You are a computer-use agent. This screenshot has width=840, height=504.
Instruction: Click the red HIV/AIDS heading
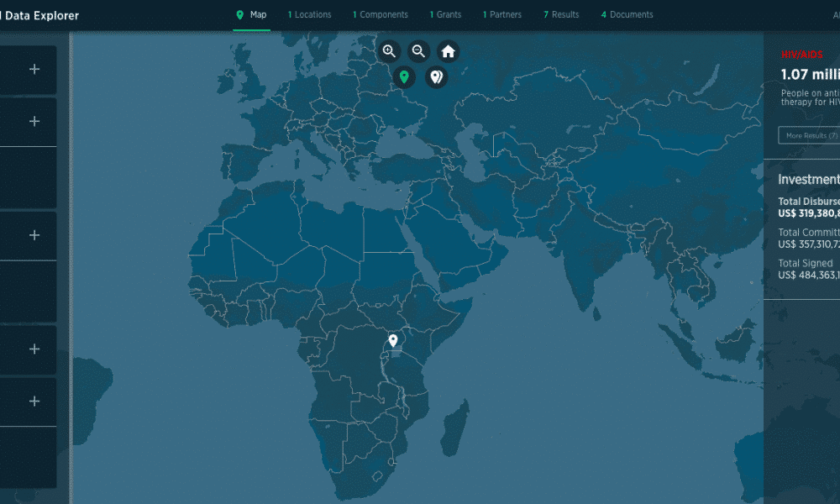pos(801,55)
